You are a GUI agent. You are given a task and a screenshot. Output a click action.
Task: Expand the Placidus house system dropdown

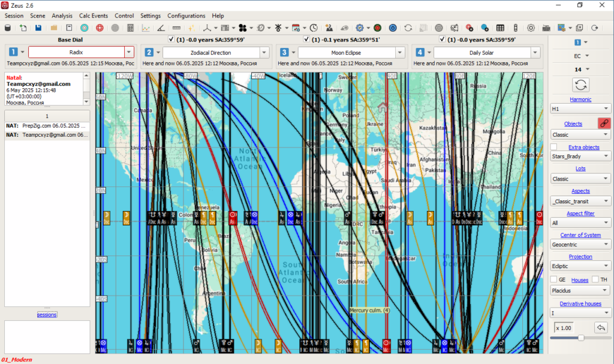coord(605,291)
